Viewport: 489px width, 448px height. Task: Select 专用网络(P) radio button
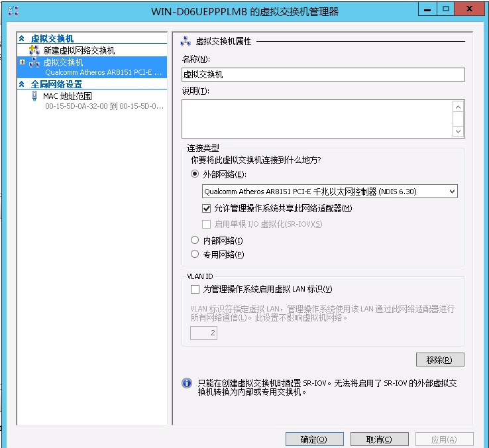tap(195, 254)
